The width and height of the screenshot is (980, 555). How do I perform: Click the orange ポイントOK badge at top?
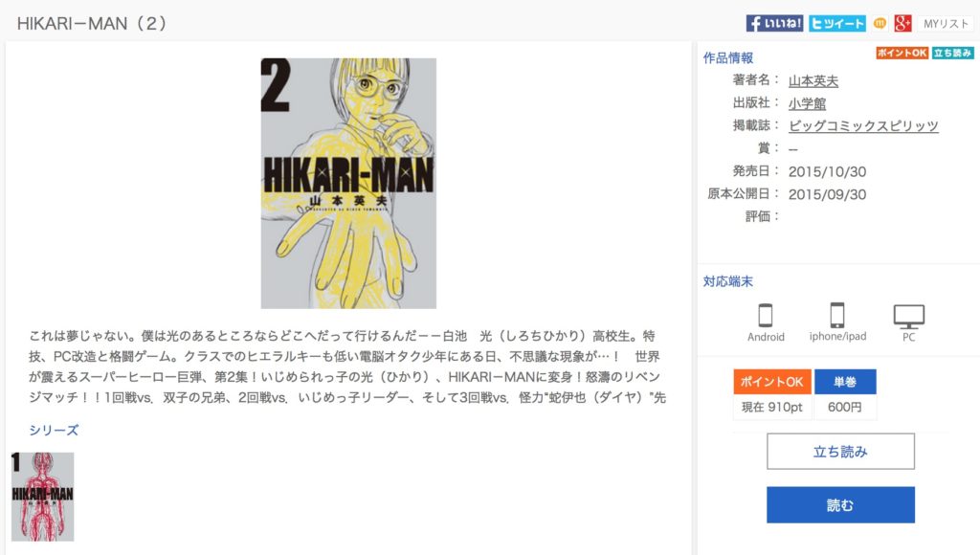[902, 54]
